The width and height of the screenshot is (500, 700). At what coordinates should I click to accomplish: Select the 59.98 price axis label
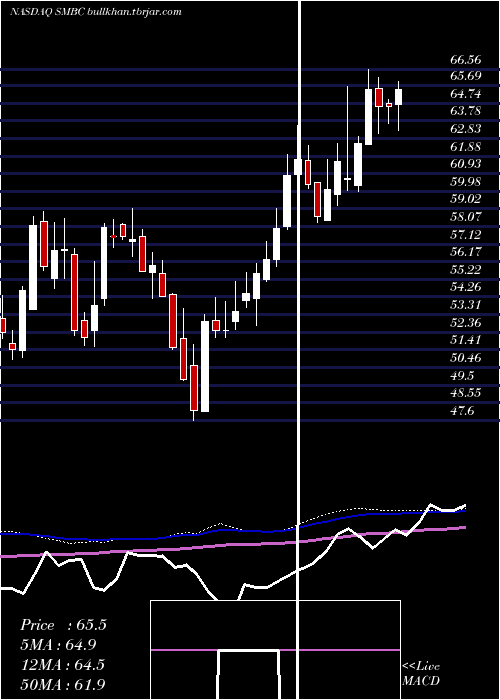(x=466, y=182)
